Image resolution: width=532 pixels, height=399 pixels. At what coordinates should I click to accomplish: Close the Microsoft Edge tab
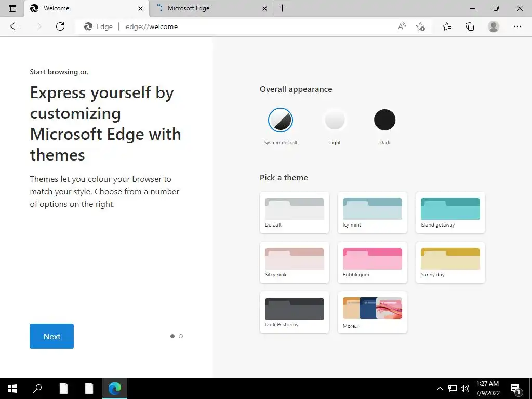[264, 8]
